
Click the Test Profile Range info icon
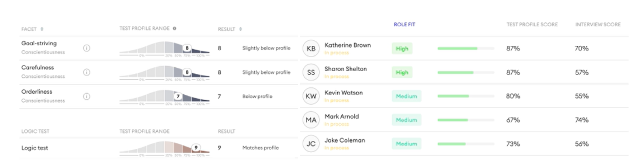coord(175,28)
